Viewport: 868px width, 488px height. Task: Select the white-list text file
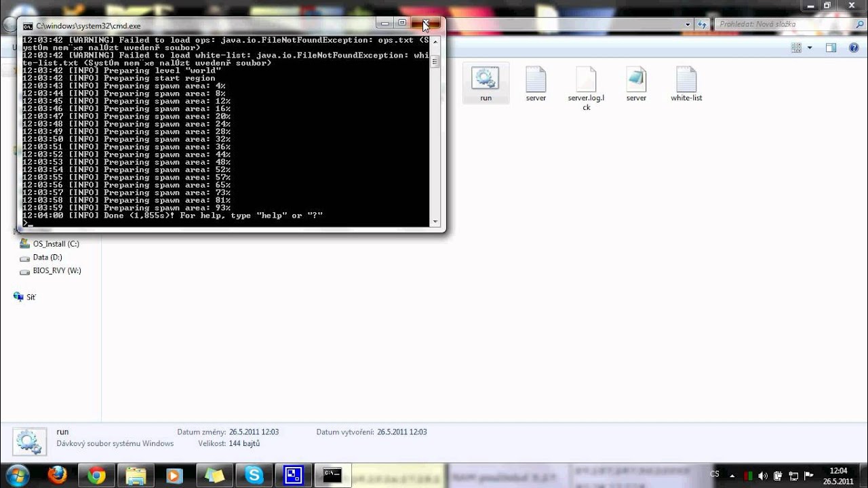pos(686,83)
